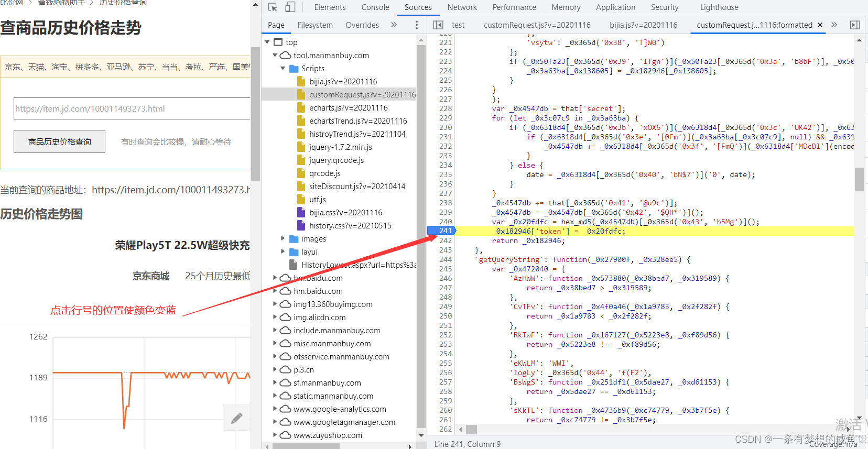Open utf.js file
The height and width of the screenshot is (449, 868).
click(317, 199)
